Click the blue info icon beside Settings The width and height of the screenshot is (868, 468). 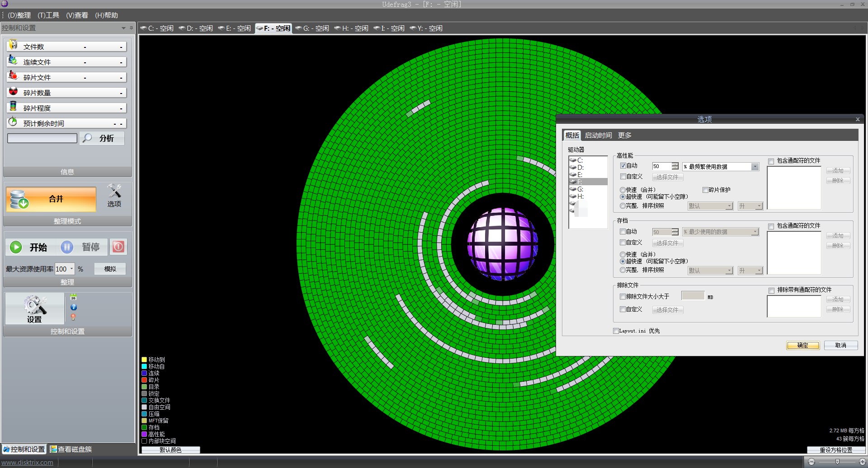(x=74, y=307)
